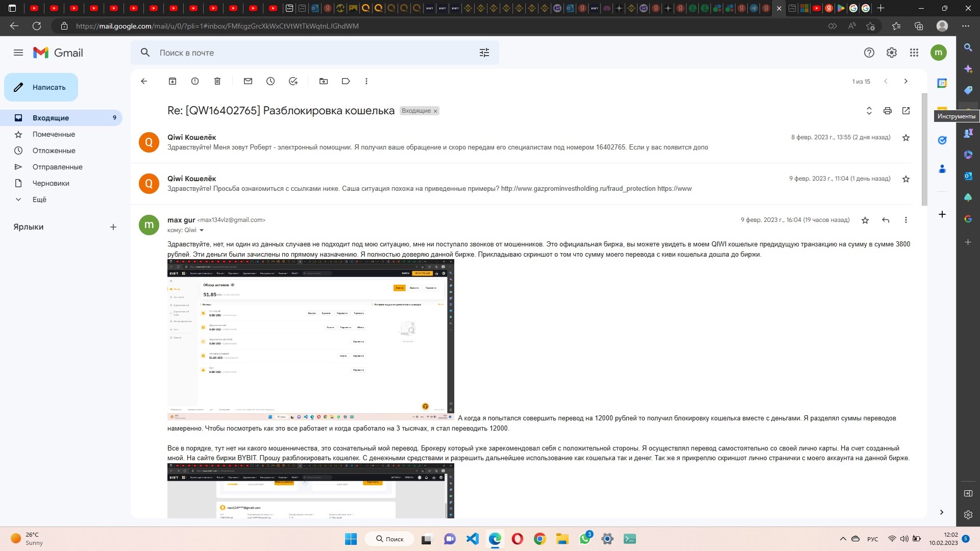Image resolution: width=980 pixels, height=551 pixels.
Task: Open Windows Start menu
Action: pyautogui.click(x=351, y=539)
